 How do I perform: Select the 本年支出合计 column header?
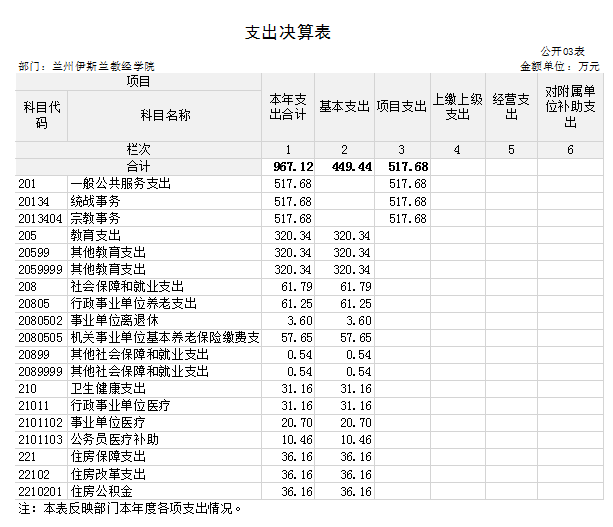(x=288, y=107)
